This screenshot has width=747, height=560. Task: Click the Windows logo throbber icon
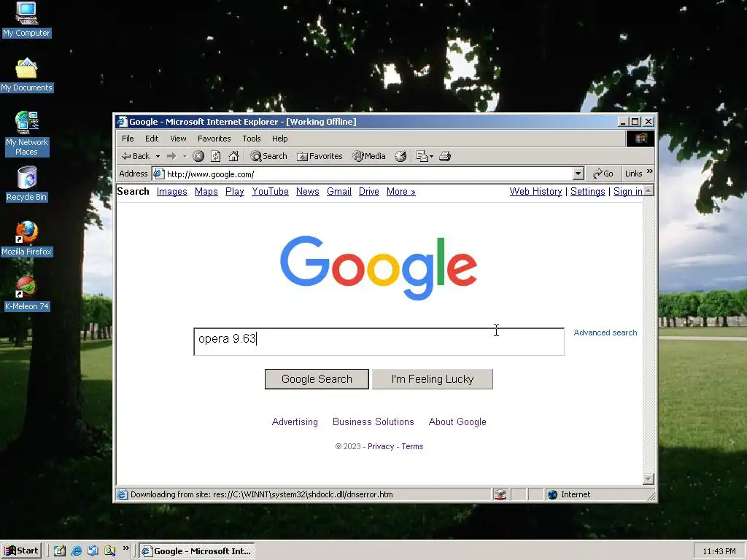coord(640,139)
